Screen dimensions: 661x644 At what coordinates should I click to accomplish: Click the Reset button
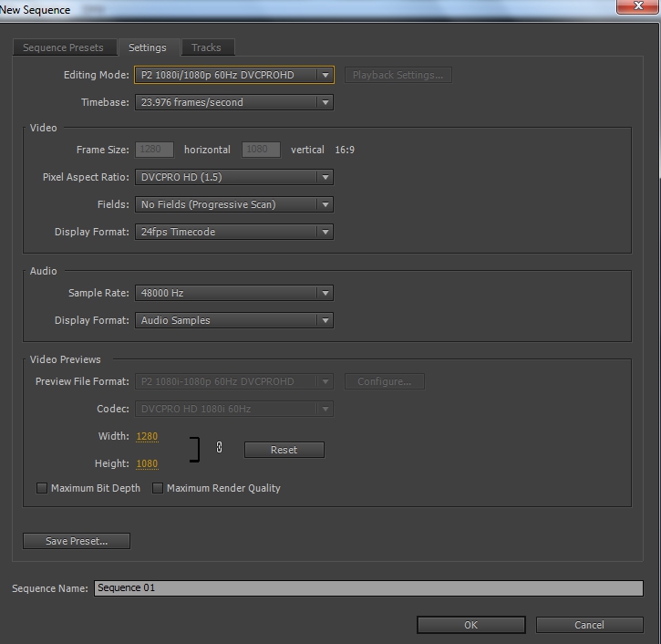(x=284, y=450)
